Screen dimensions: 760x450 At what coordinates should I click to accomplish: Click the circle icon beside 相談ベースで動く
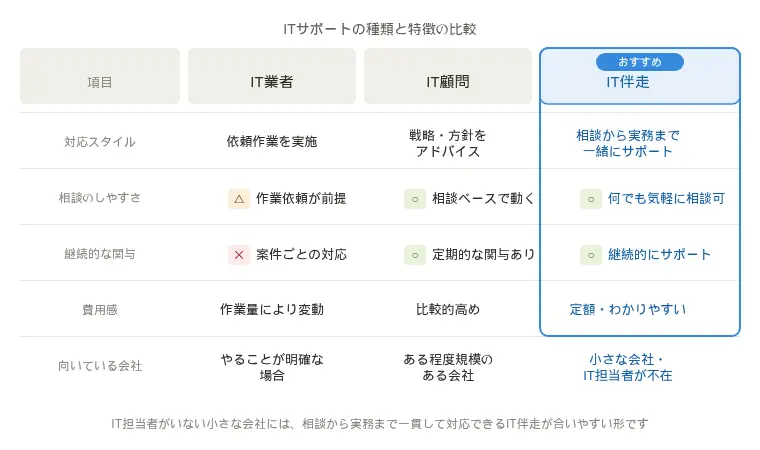415,198
